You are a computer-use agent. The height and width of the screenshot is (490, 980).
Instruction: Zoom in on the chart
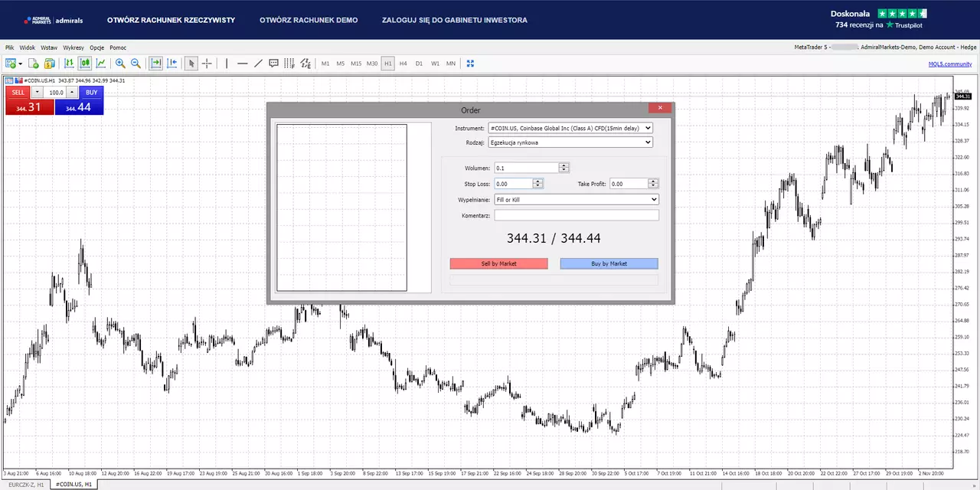coord(120,64)
